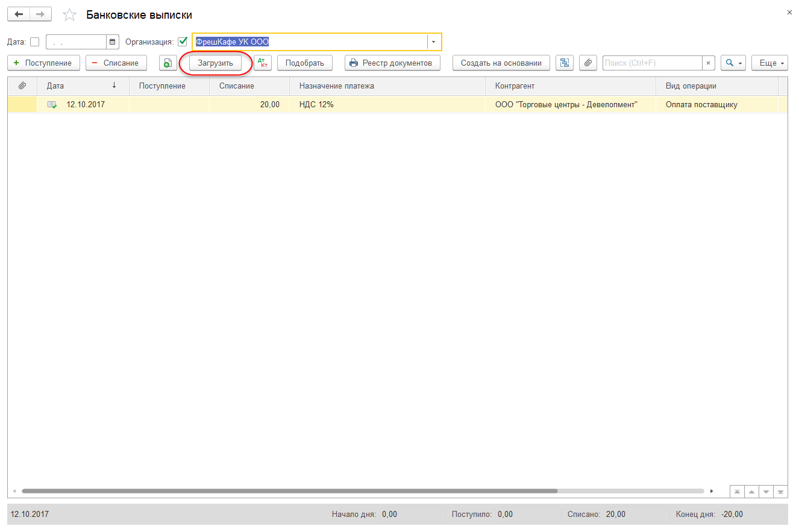
Task: Enable the Дата filter checkbox
Action: click(x=34, y=42)
